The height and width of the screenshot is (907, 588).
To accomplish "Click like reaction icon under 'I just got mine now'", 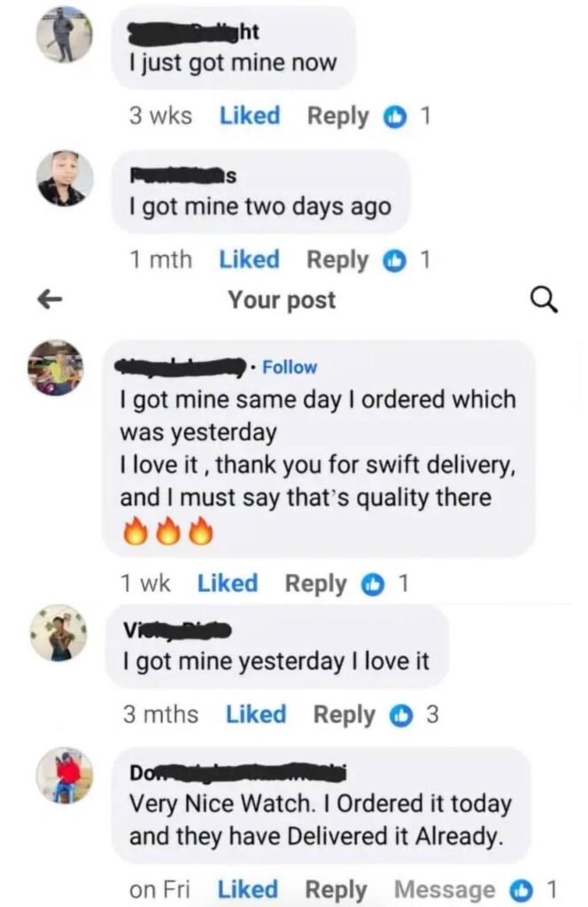I will pyautogui.click(x=396, y=118).
